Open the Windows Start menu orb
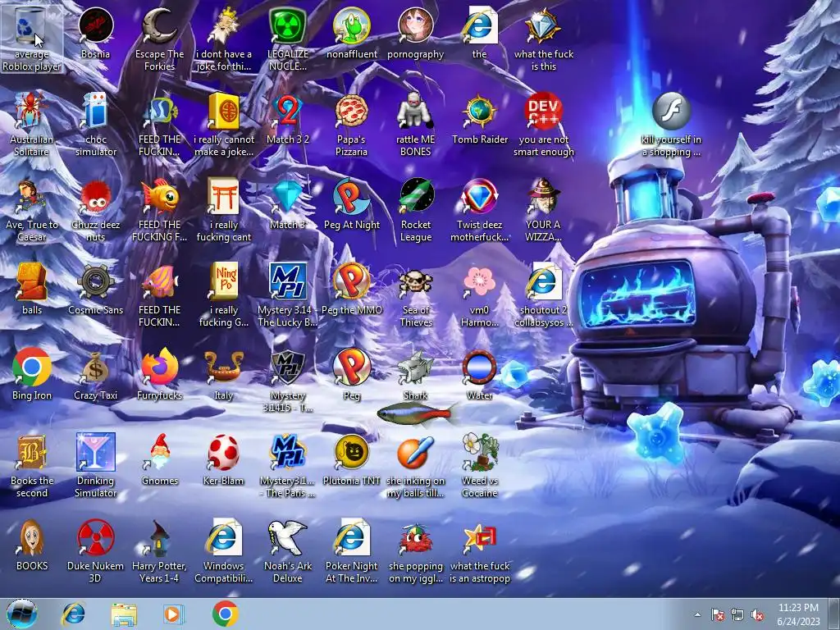Screen dimensions: 840x630 (22, 614)
